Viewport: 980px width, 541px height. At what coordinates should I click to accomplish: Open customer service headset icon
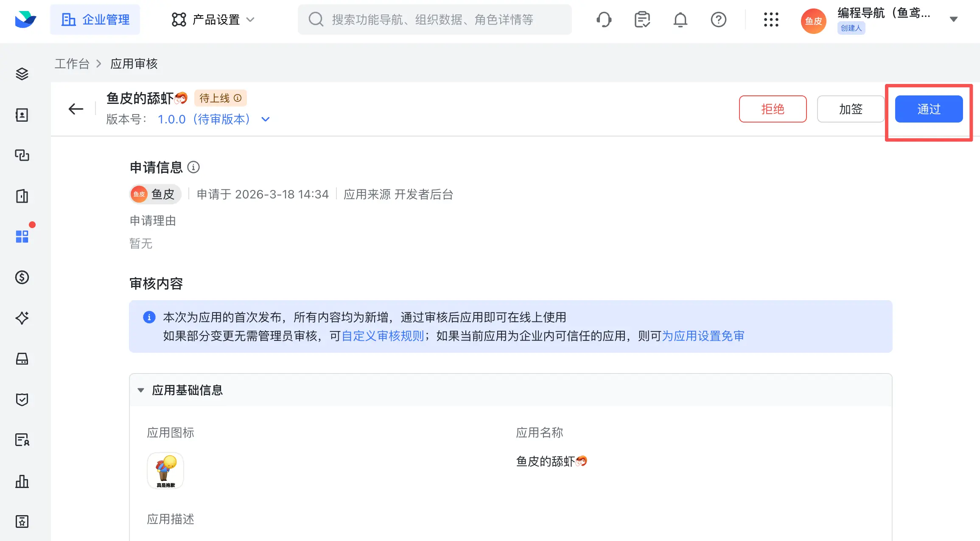604,20
